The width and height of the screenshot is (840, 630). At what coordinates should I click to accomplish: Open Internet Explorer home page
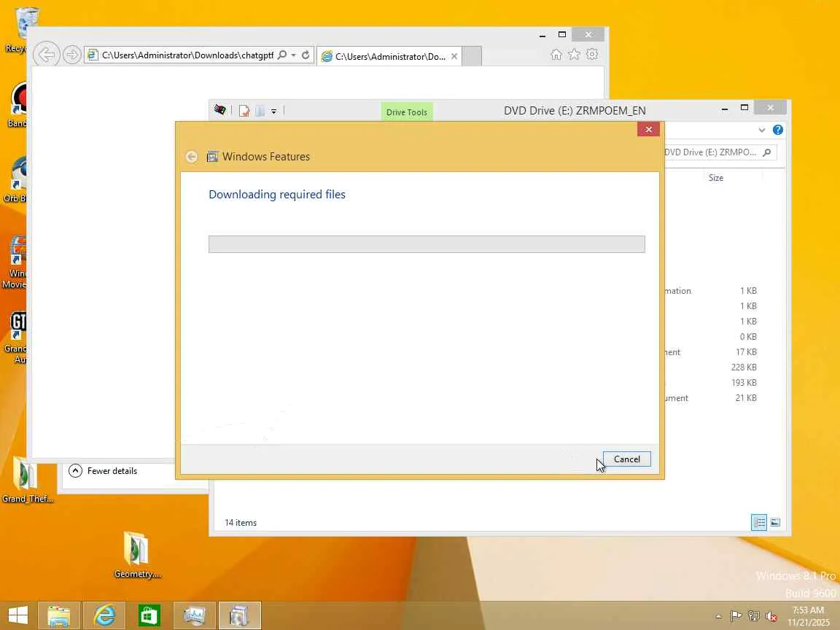(x=556, y=54)
